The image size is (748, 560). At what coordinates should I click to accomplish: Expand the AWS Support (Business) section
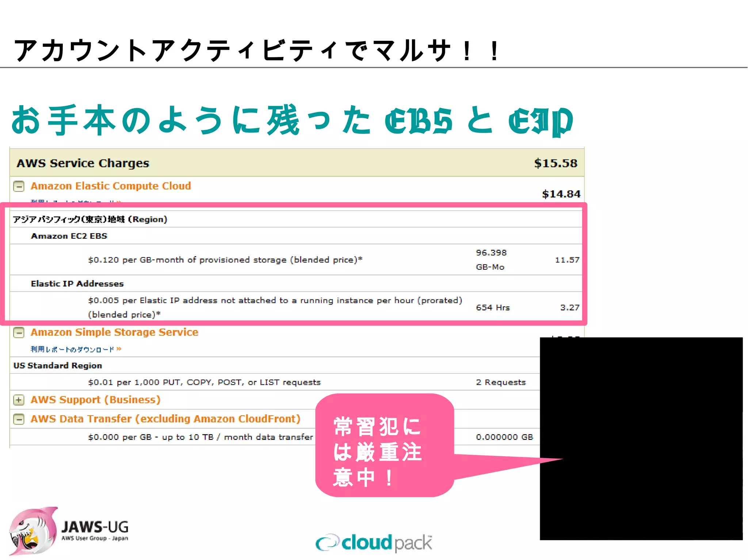pos(19,400)
